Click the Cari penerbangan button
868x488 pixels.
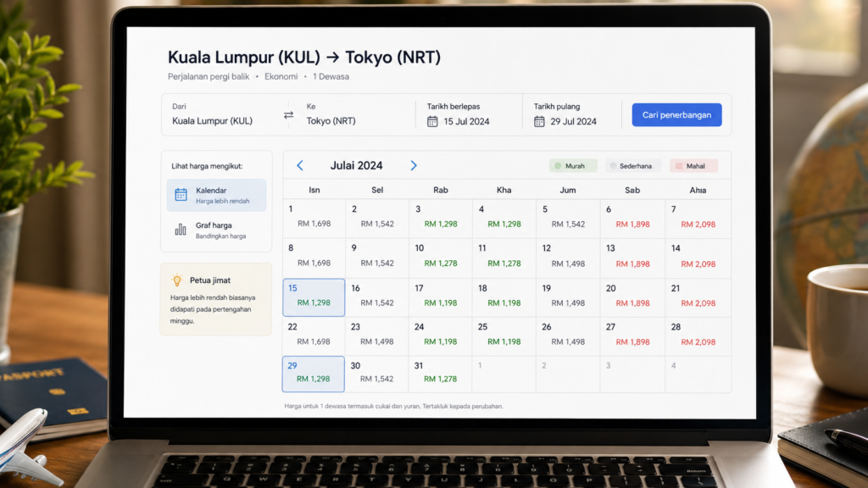tap(676, 115)
